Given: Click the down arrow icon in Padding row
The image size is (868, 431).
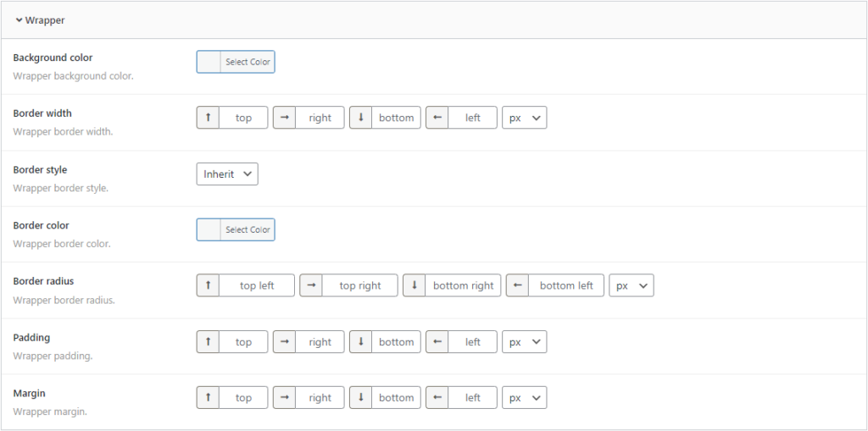Looking at the screenshot, I should click(x=361, y=342).
